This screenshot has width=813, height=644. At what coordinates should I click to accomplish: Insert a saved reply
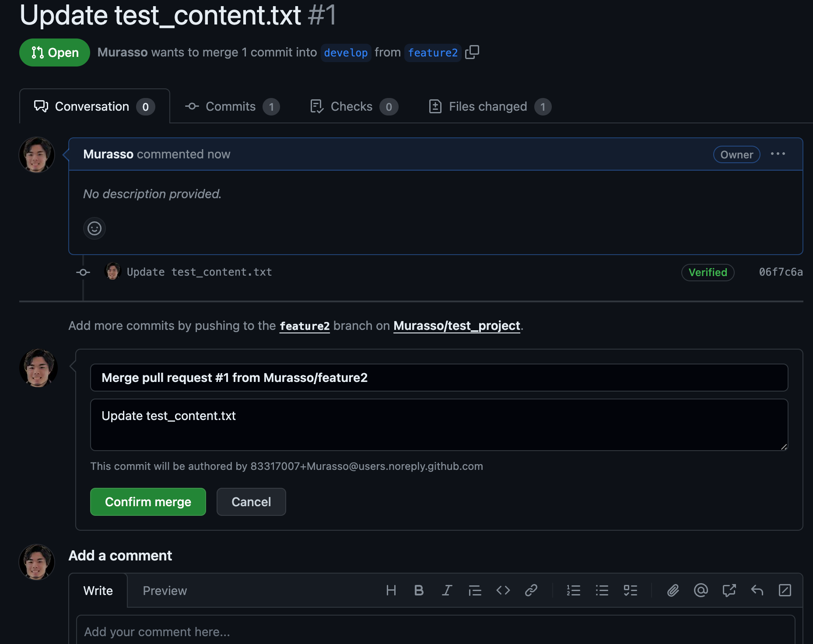point(757,591)
